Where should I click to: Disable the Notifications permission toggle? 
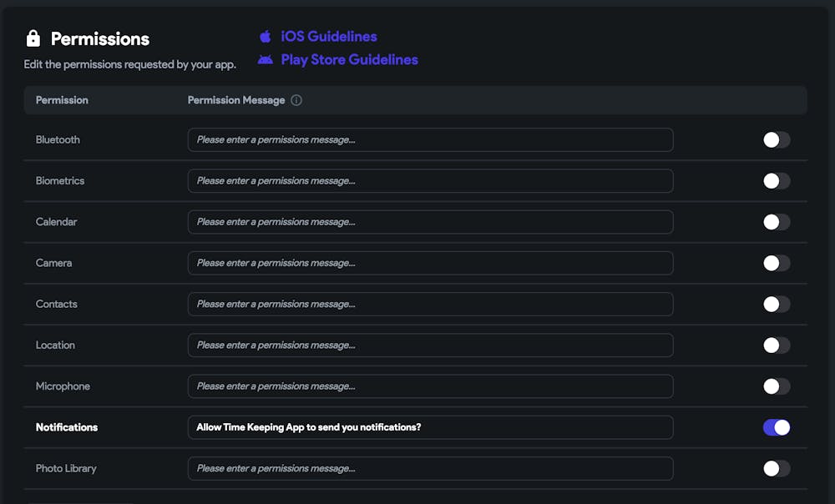tap(777, 427)
